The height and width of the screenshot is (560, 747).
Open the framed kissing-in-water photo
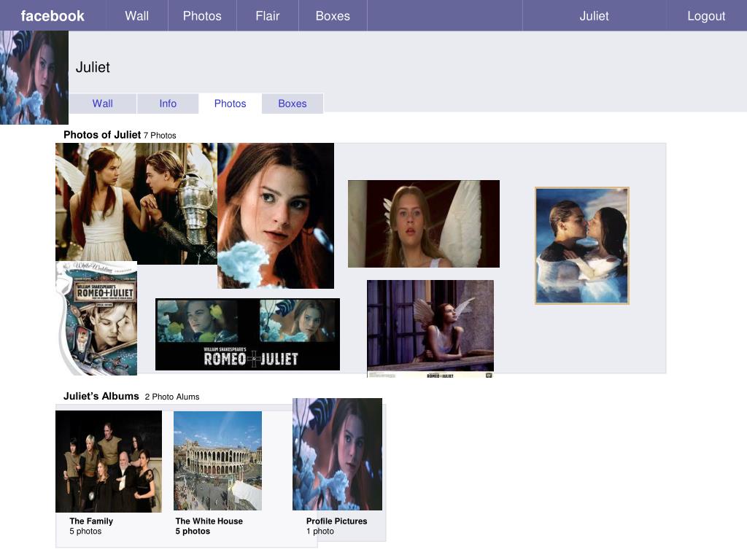(x=582, y=246)
